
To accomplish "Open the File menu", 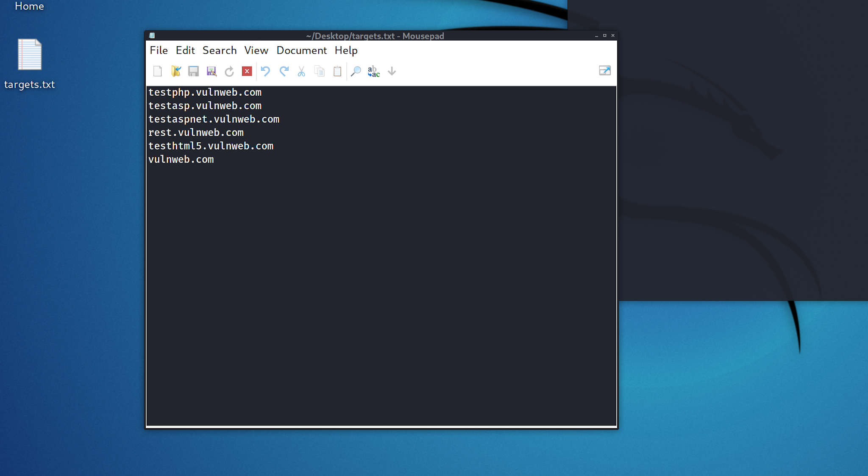I will [x=158, y=50].
